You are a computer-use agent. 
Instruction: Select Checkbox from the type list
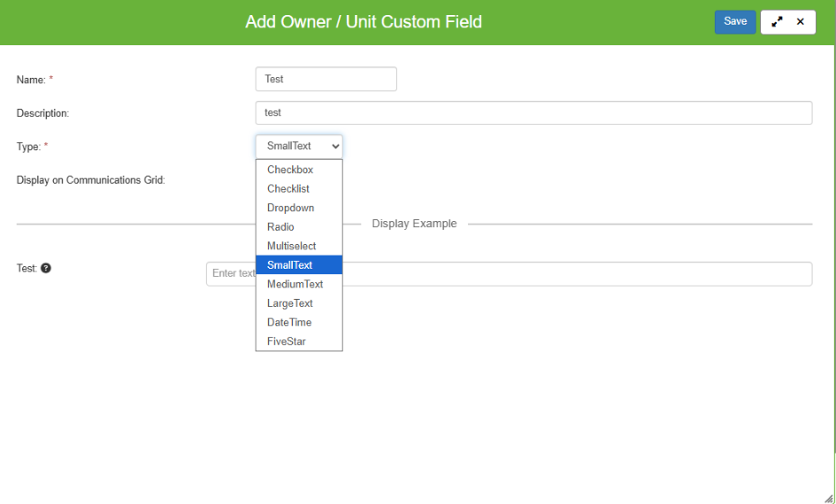point(299,170)
